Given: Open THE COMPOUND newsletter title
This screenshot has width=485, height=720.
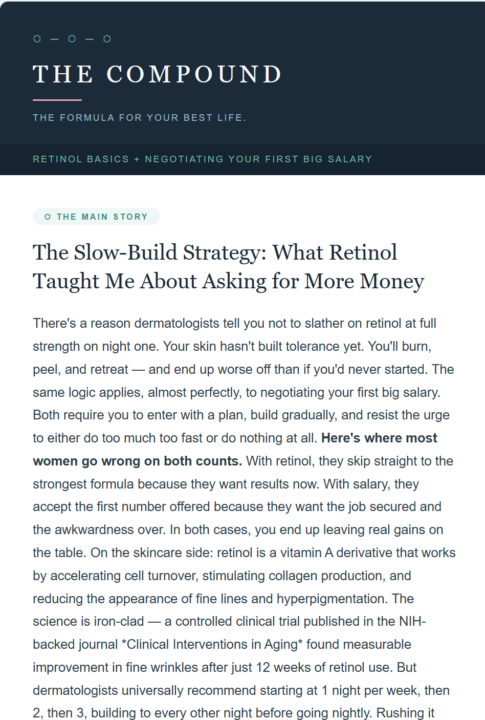Looking at the screenshot, I should point(157,74).
